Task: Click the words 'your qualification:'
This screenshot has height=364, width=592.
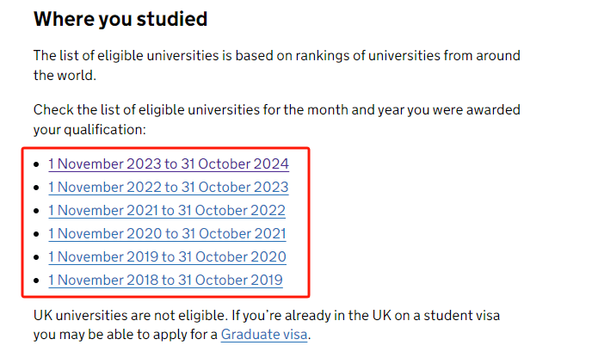Action: click(89, 130)
